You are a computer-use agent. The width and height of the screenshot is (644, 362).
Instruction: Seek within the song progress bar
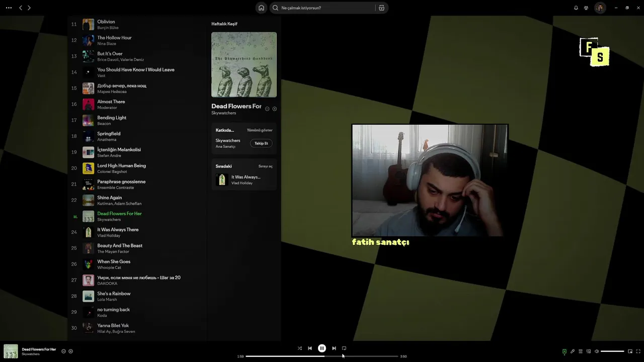click(322, 356)
